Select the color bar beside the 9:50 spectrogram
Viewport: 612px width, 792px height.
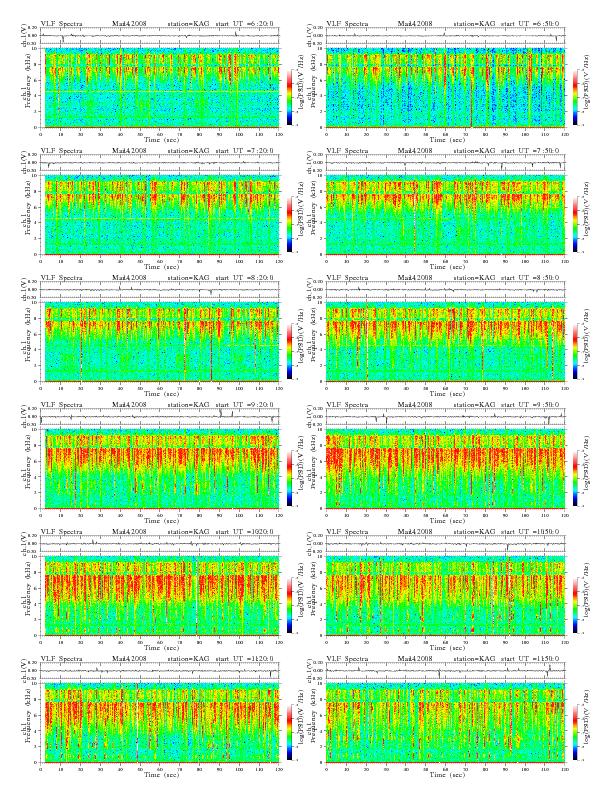tap(576, 478)
